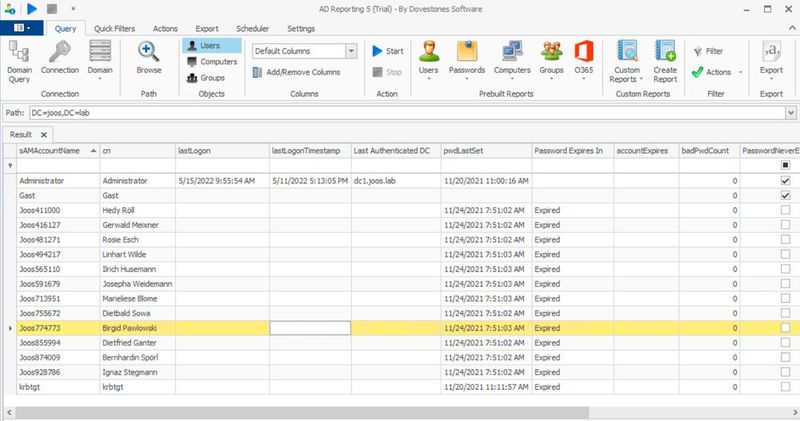Viewport: 800px width, 421px height.
Task: Toggle PasswordNeverExpires checkbox for Joos928786
Action: click(x=785, y=372)
